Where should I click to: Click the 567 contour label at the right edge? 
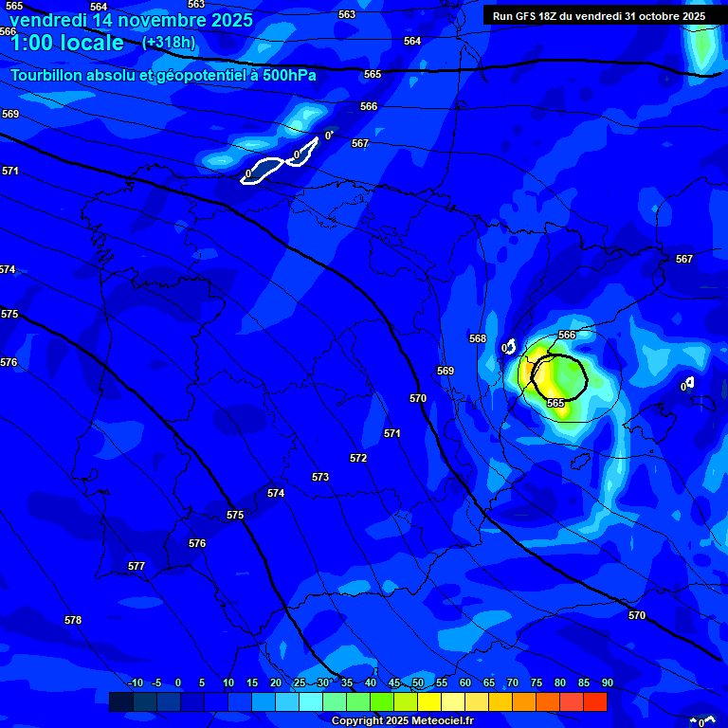[684, 259]
